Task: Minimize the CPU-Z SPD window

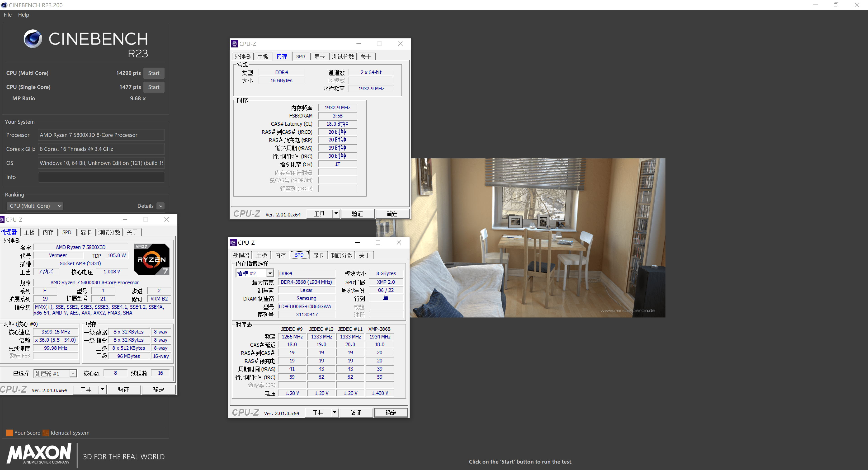Action: [x=357, y=243]
